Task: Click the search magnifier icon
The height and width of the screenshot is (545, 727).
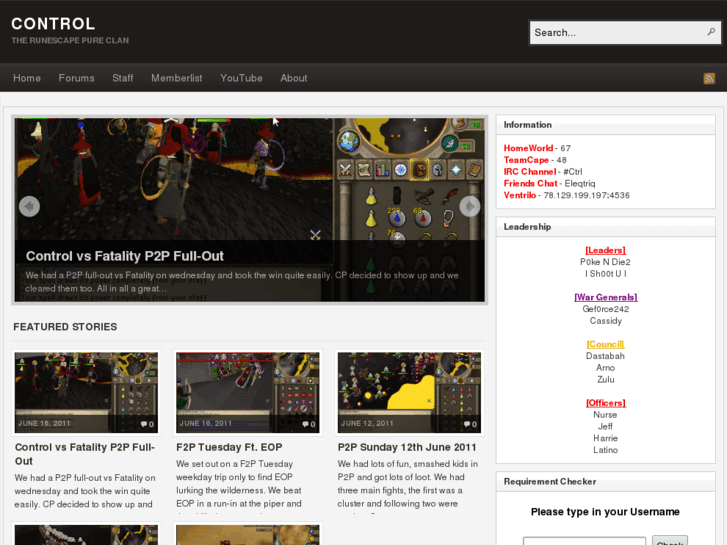Action: (711, 32)
